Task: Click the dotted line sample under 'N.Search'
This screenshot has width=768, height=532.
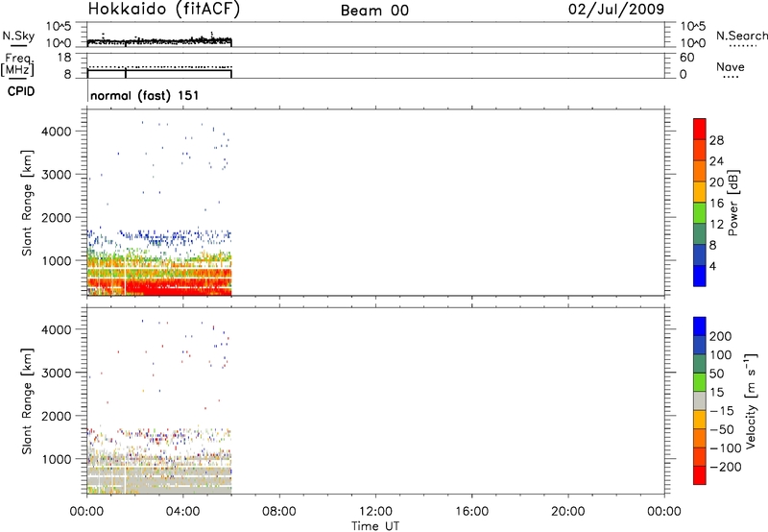Action: pos(743,46)
